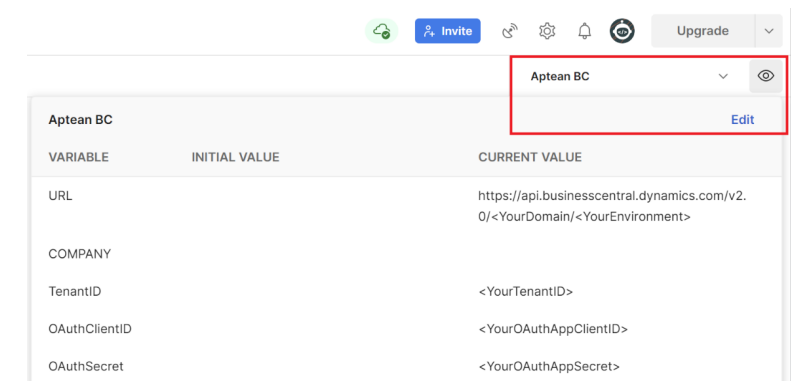Click the Invite button
The width and height of the screenshot is (793, 385).
pyautogui.click(x=448, y=31)
